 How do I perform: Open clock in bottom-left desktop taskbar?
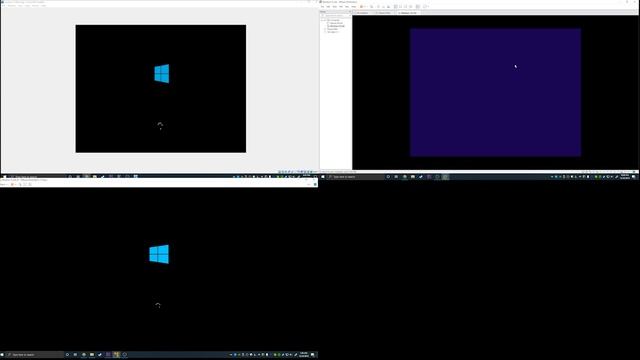[304, 355]
